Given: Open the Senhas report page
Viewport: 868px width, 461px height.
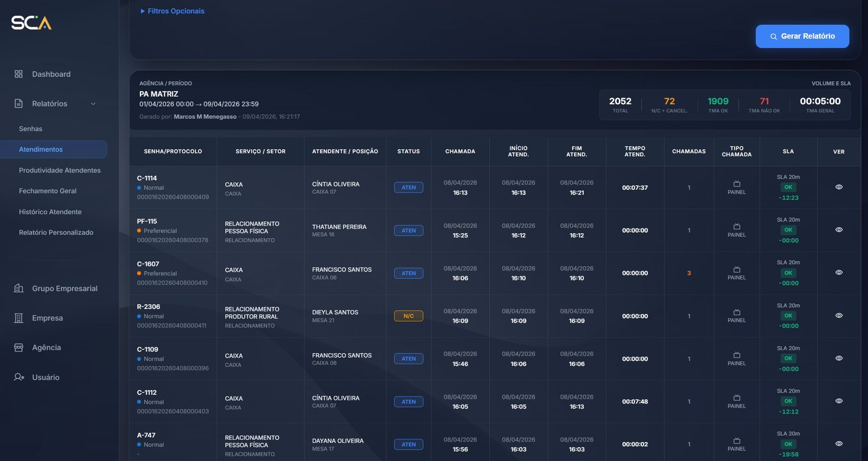Looking at the screenshot, I should tap(30, 129).
